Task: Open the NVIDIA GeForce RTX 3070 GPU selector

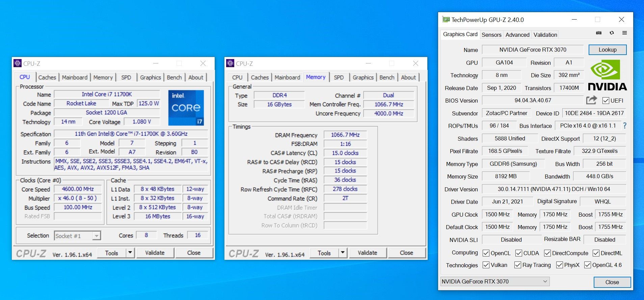Action: (x=495, y=281)
